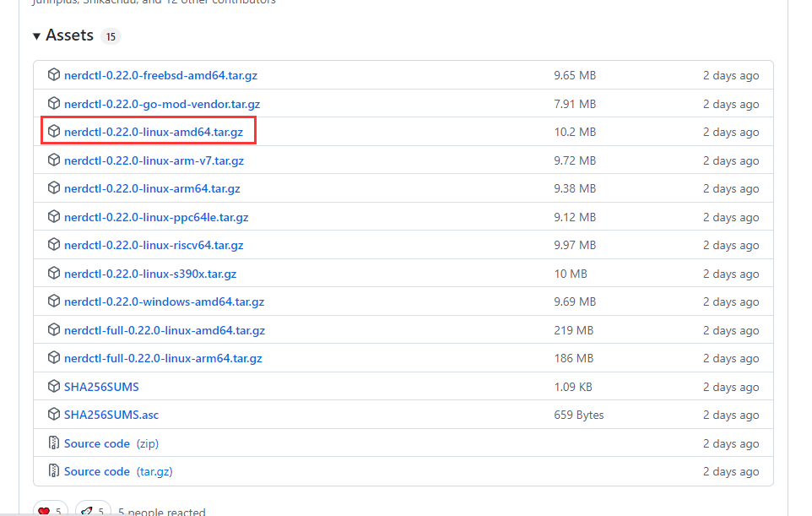The image size is (812, 516).
Task: Download Source code (zip)
Action: (x=111, y=443)
